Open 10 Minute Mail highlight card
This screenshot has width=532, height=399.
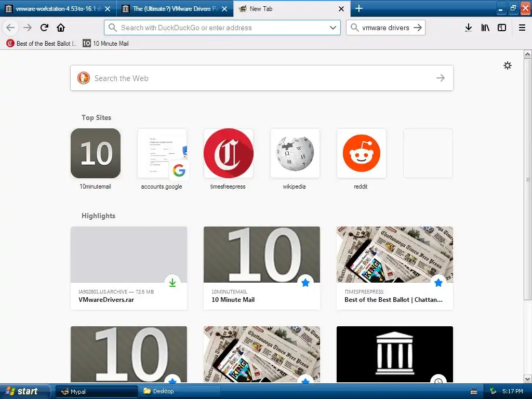[x=262, y=268]
